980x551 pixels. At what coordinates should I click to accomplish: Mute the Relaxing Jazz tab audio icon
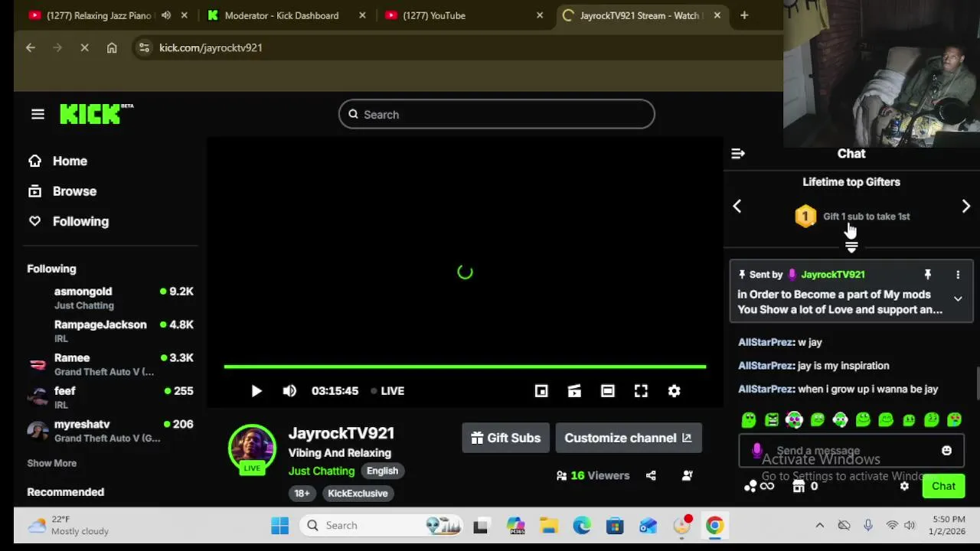point(166,15)
